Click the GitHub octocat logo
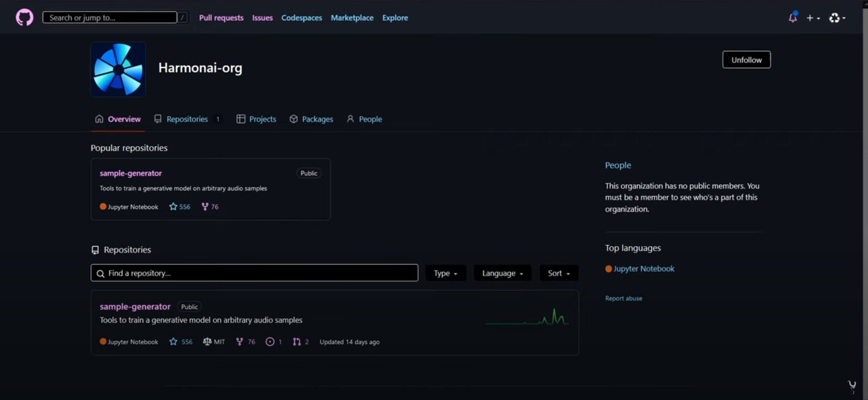This screenshot has height=400, width=868. point(25,18)
